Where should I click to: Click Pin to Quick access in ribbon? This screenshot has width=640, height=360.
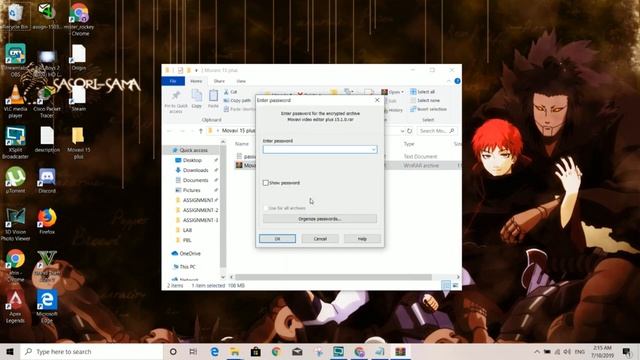[x=176, y=102]
